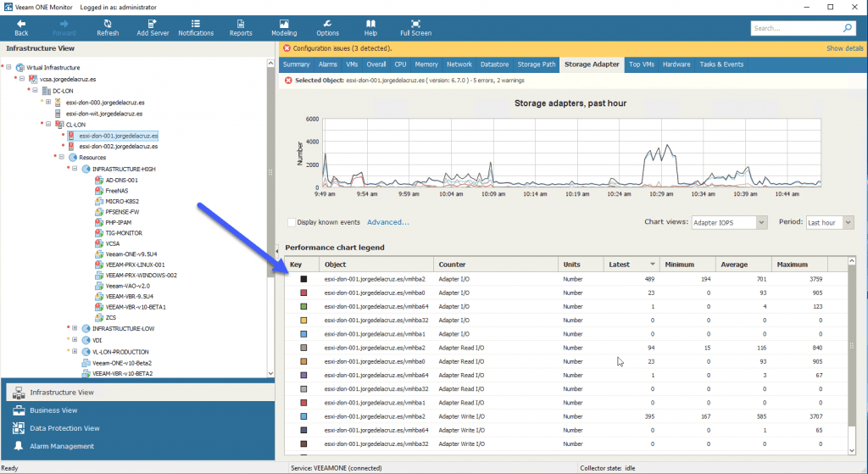Click green swatch for vmhba64 Adapter I/O
Screen dimensions: 868x474
(x=303, y=307)
